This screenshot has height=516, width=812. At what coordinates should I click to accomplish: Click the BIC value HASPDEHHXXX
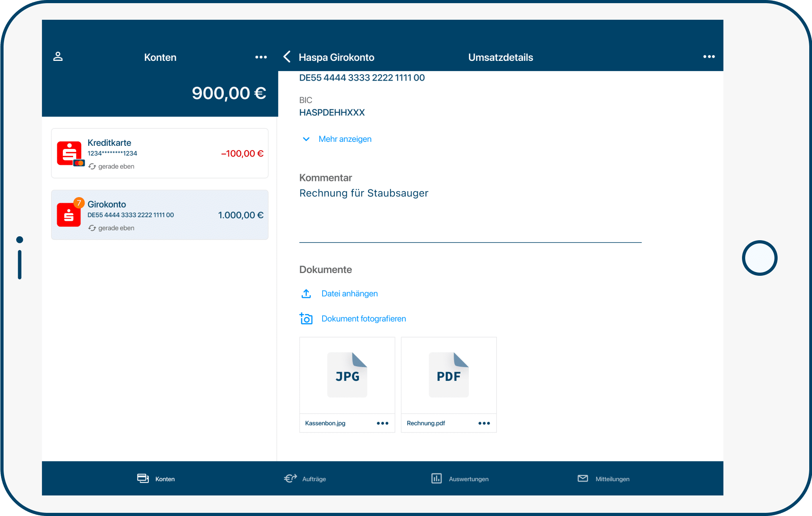[332, 113]
